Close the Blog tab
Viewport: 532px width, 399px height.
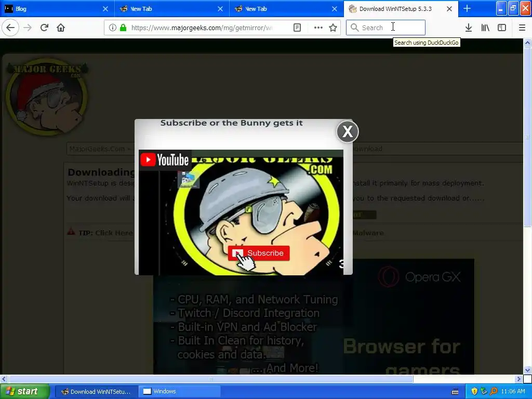point(105,9)
